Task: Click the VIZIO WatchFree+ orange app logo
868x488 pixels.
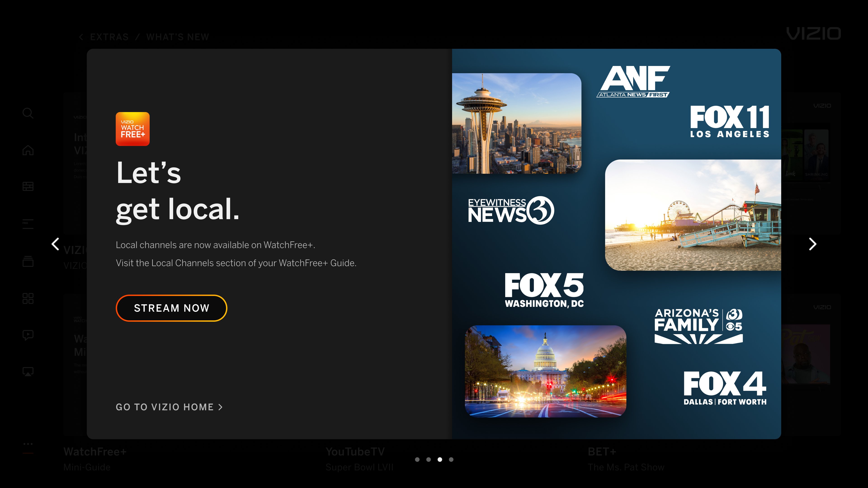Action: click(132, 129)
